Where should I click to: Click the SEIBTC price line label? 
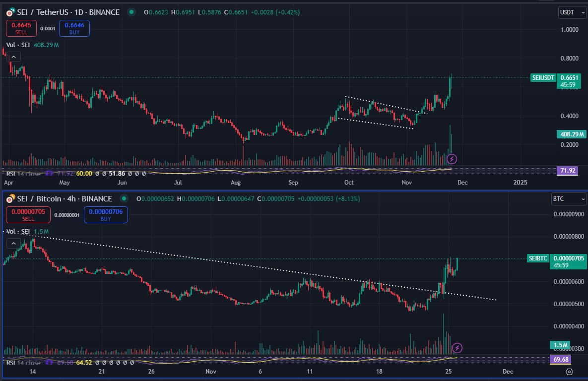pyautogui.click(x=538, y=258)
